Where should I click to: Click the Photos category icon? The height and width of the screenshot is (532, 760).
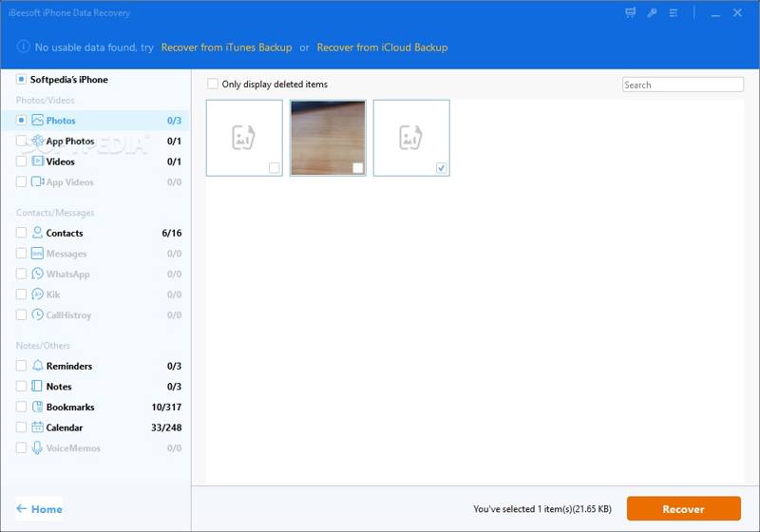click(37, 120)
